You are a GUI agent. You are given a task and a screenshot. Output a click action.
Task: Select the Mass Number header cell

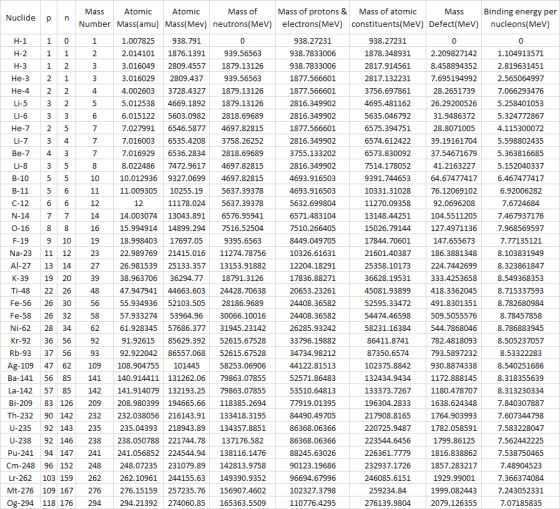(95, 18)
